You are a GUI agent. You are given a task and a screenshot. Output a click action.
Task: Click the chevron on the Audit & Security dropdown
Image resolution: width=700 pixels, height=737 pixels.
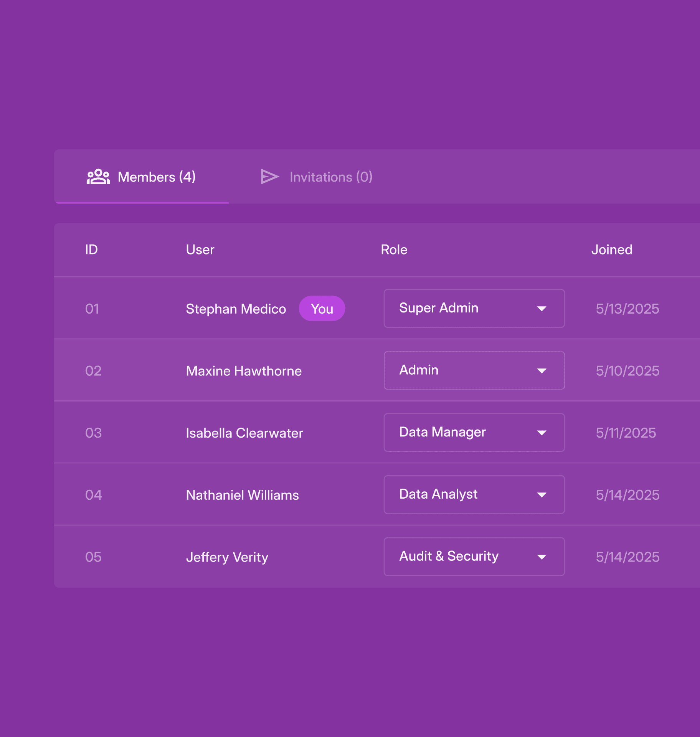[x=542, y=557]
